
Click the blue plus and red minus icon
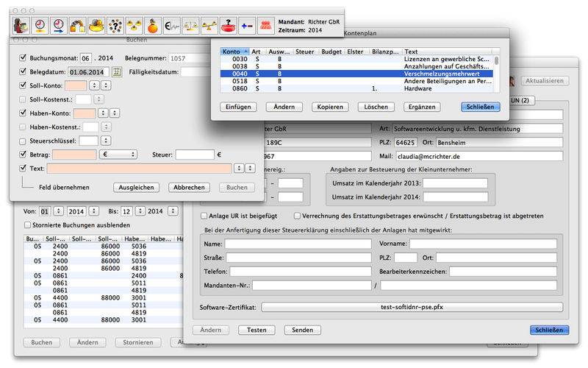coord(247,26)
